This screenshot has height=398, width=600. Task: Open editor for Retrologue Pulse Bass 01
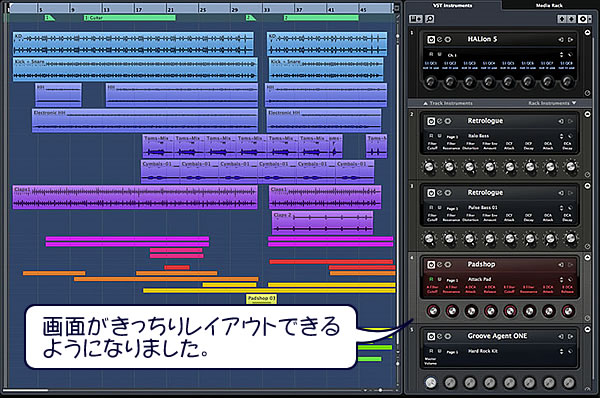click(x=440, y=193)
